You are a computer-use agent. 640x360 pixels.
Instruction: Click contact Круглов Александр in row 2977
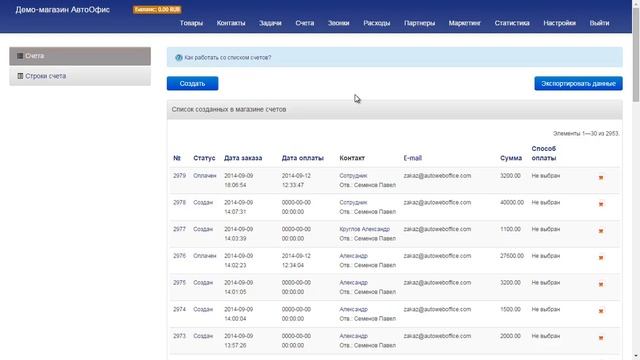[364, 229]
